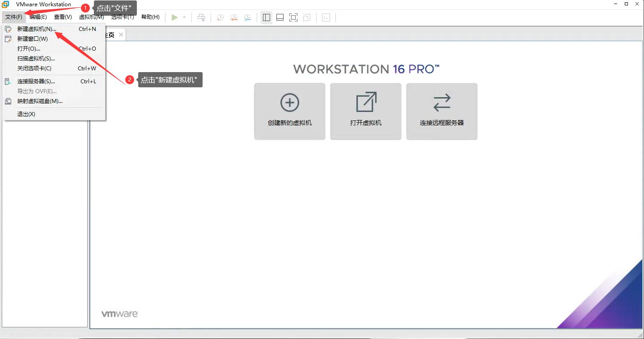Viewport: 644px width, 339px height.
Task: Click the connect server menu icon
Action: click(8, 82)
